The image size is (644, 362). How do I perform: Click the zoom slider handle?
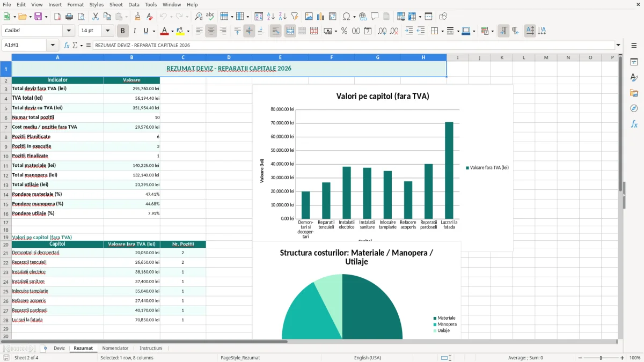pyautogui.click(x=601, y=358)
